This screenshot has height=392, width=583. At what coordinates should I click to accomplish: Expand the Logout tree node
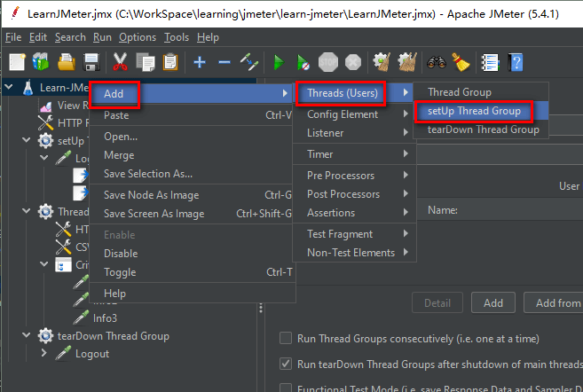pos(44,354)
